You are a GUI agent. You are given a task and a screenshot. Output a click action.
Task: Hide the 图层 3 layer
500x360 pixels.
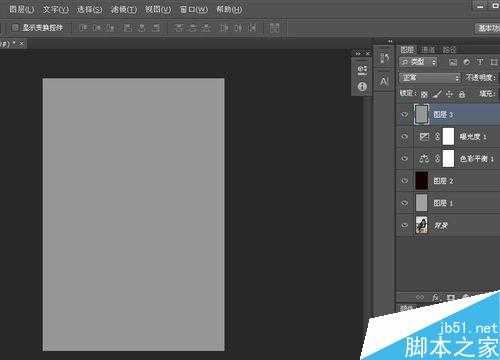404,115
